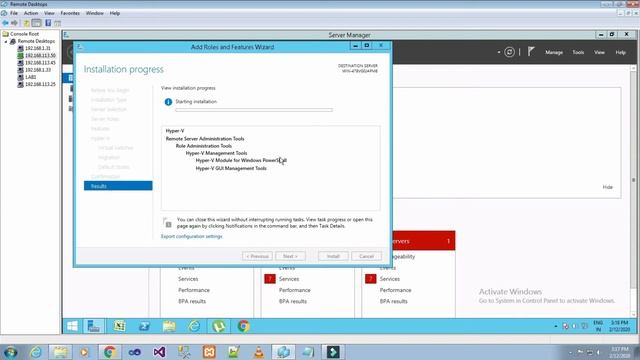
Task: Click Hyper-V Management Tools entry
Action: pos(216,153)
